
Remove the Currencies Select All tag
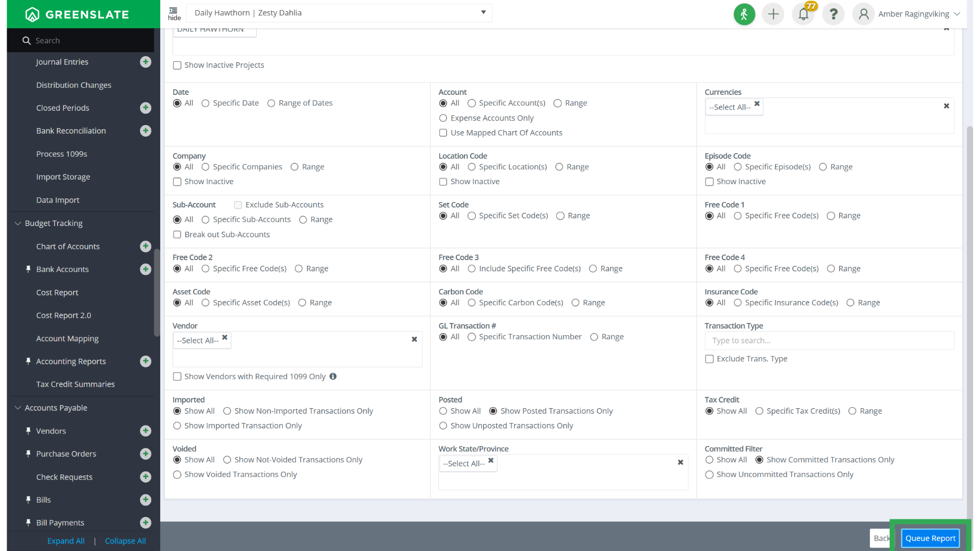[757, 104]
